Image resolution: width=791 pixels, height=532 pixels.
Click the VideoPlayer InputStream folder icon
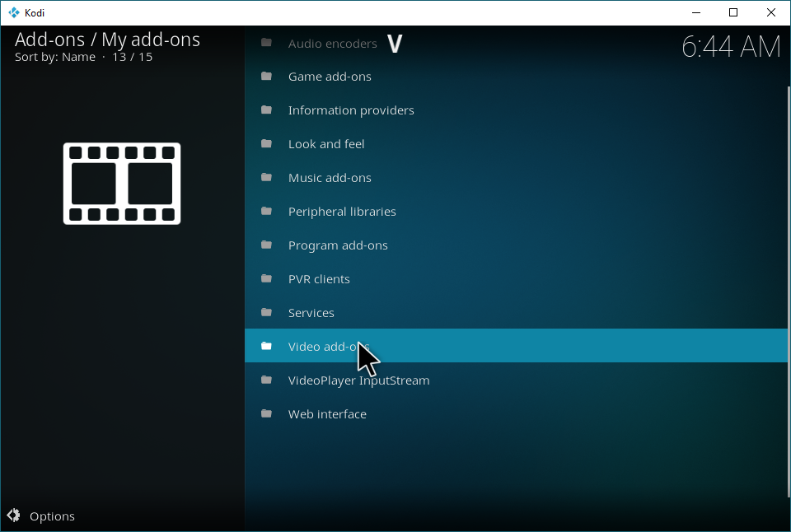[266, 380]
